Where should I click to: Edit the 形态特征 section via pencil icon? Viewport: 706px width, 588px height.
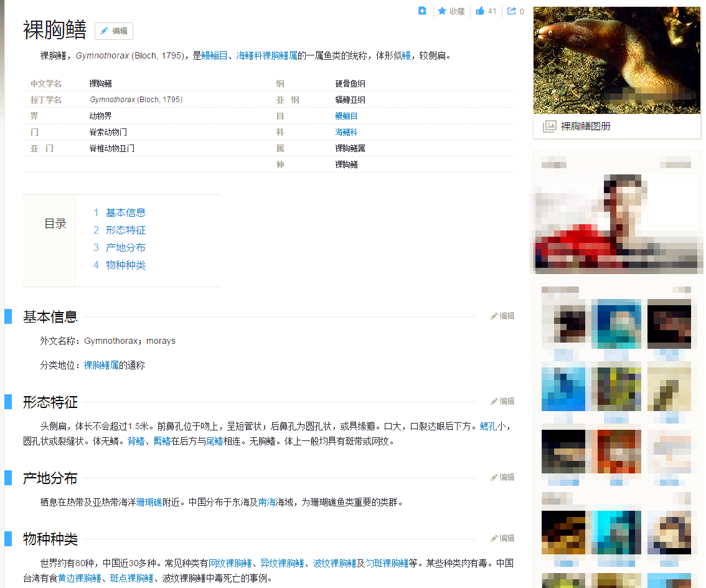[494, 402]
